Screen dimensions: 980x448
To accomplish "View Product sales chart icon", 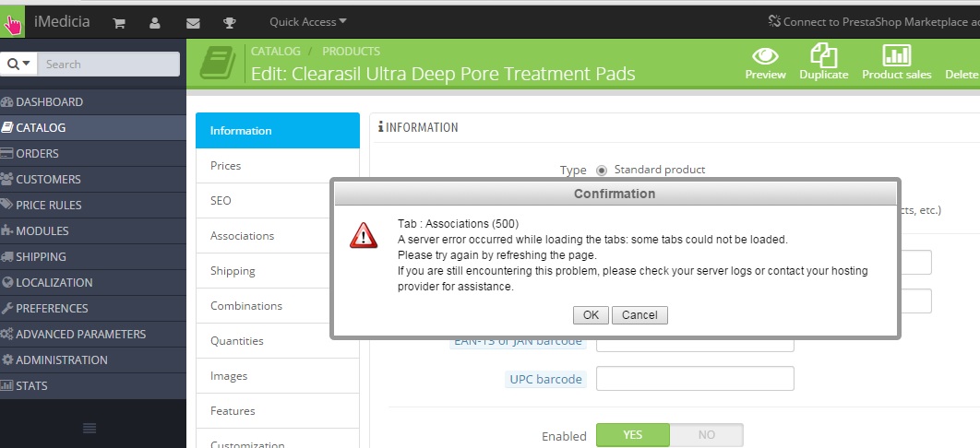I will click(x=896, y=63).
